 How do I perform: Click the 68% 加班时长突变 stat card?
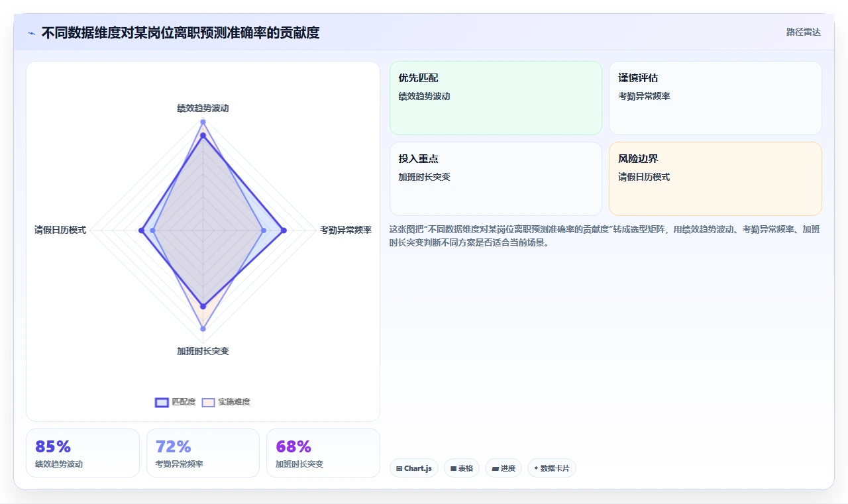click(x=323, y=453)
